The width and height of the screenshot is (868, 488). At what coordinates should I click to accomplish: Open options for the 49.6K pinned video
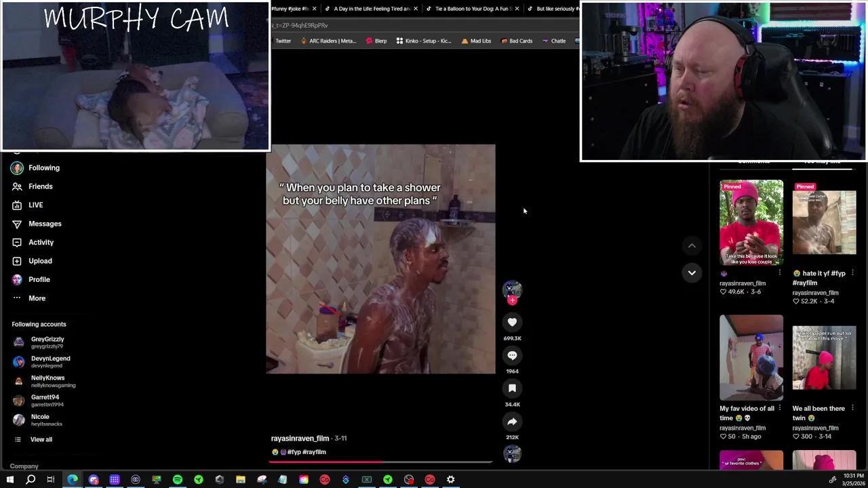tap(779, 273)
